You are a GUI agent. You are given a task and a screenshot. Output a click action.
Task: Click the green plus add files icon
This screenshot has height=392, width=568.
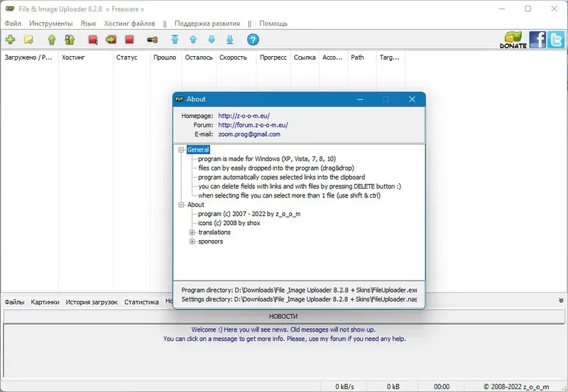point(10,40)
